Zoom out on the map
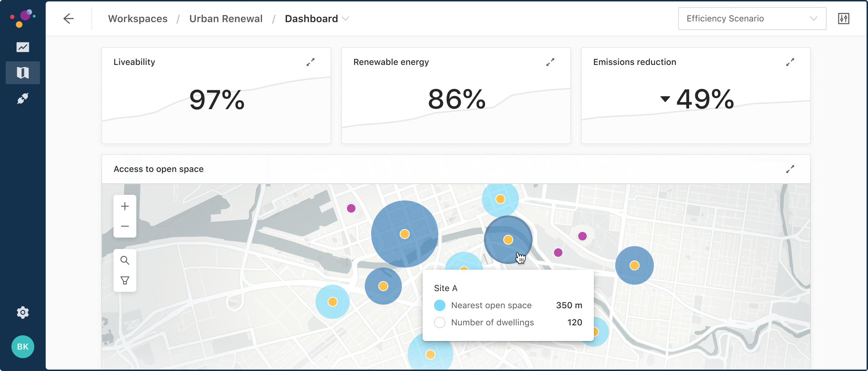 pyautogui.click(x=125, y=226)
